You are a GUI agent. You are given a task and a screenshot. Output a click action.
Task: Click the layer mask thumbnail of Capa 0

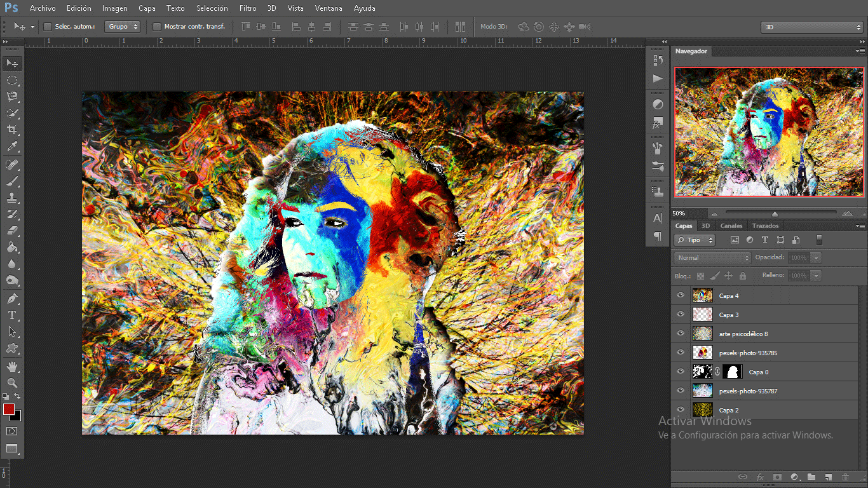coord(733,372)
